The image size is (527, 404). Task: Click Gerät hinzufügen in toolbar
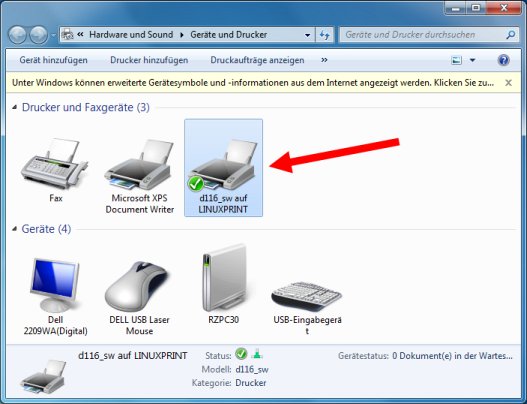pyautogui.click(x=53, y=60)
